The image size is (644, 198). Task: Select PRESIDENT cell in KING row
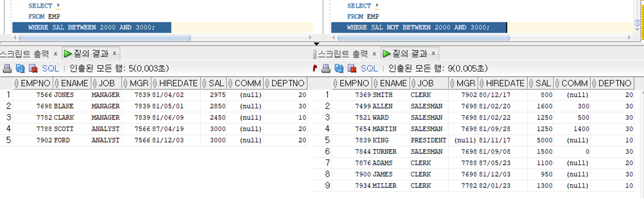[429, 140]
